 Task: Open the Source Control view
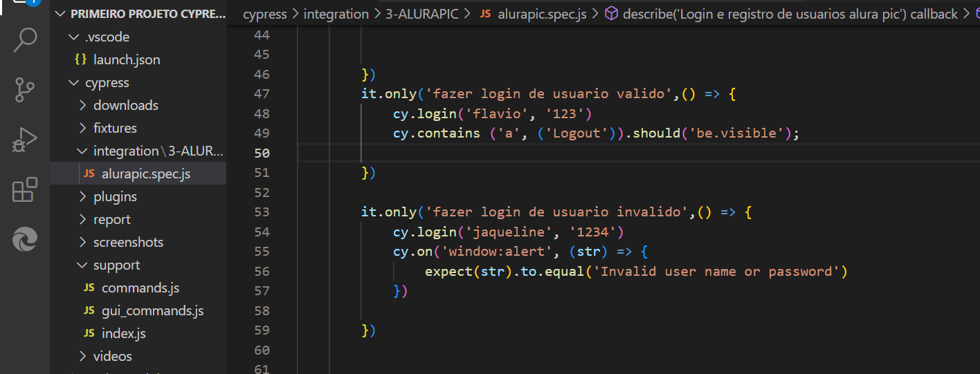pos(25,90)
